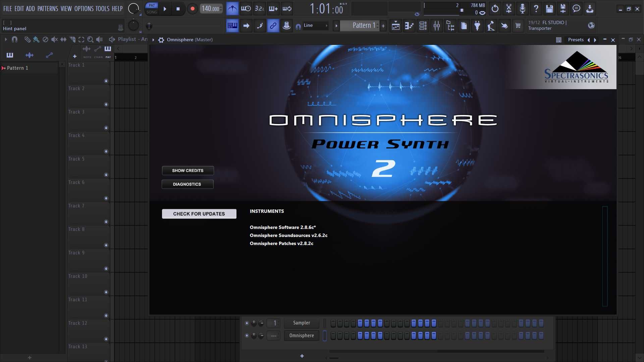This screenshot has height=362, width=644.
Task: Stop playback with the stop button
Action: [x=178, y=9]
